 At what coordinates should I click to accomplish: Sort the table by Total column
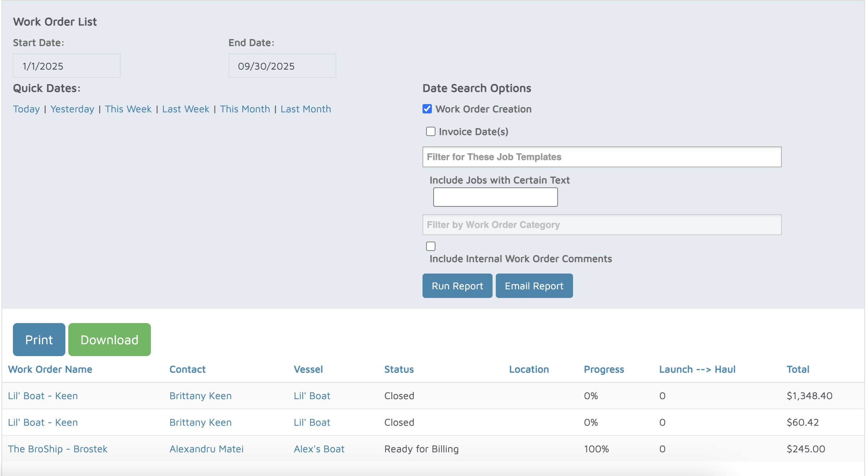(x=798, y=369)
